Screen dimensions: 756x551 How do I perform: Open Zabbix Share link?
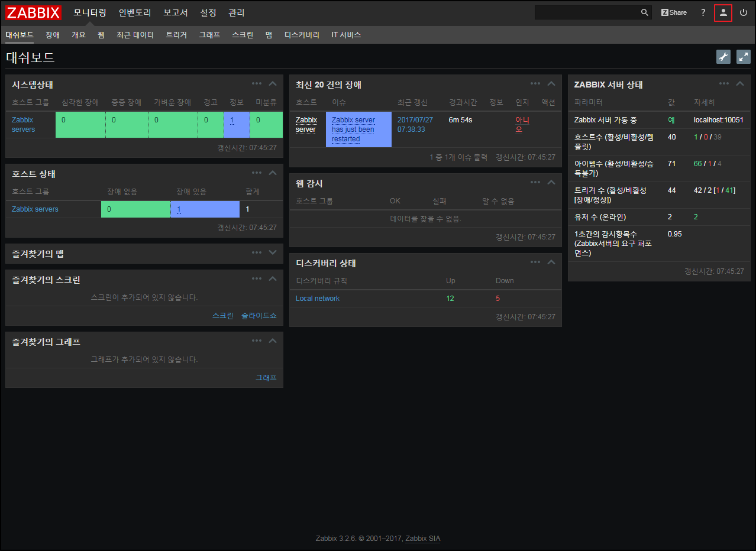pyautogui.click(x=674, y=12)
